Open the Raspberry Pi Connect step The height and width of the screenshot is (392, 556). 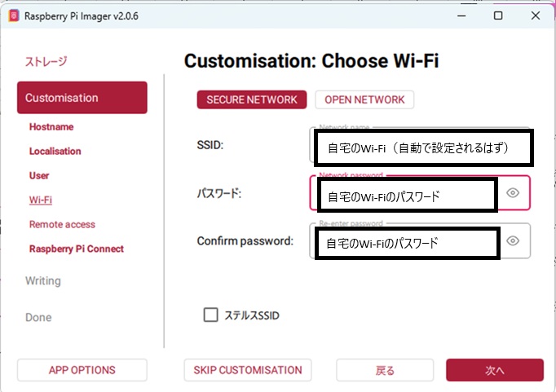point(77,249)
